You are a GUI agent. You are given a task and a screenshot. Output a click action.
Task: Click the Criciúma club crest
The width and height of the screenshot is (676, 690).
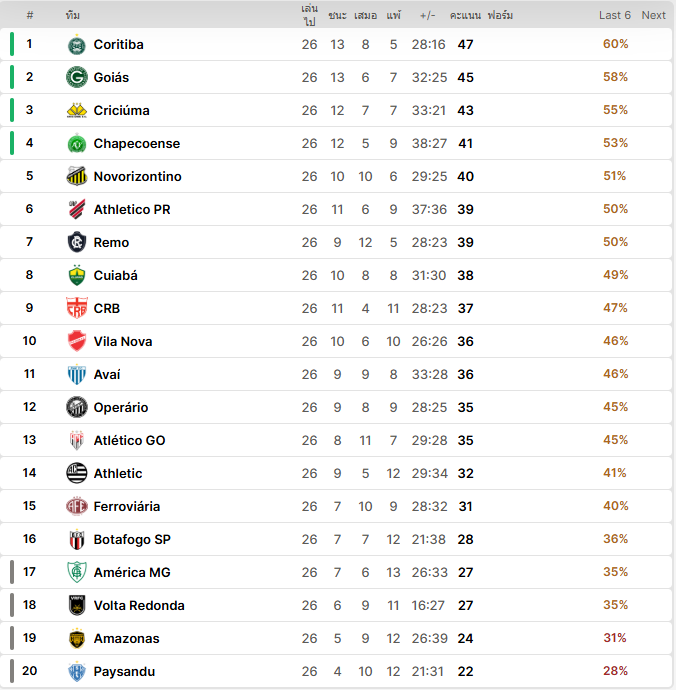click(77, 111)
